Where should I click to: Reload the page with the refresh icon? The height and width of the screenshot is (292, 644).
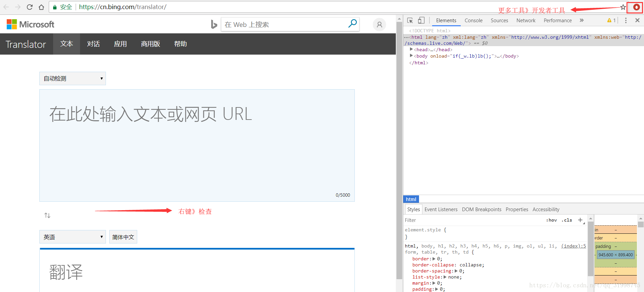(x=30, y=7)
